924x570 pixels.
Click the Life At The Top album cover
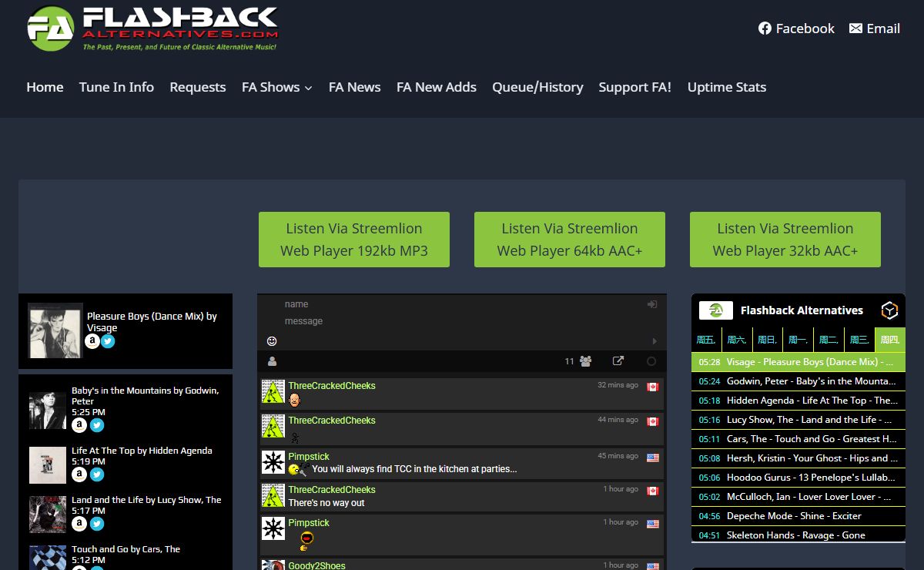[x=48, y=465]
